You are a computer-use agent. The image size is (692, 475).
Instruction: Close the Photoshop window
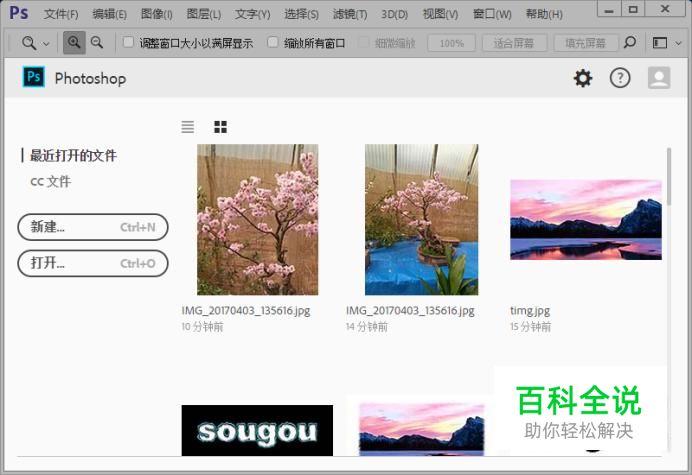(665, 9)
